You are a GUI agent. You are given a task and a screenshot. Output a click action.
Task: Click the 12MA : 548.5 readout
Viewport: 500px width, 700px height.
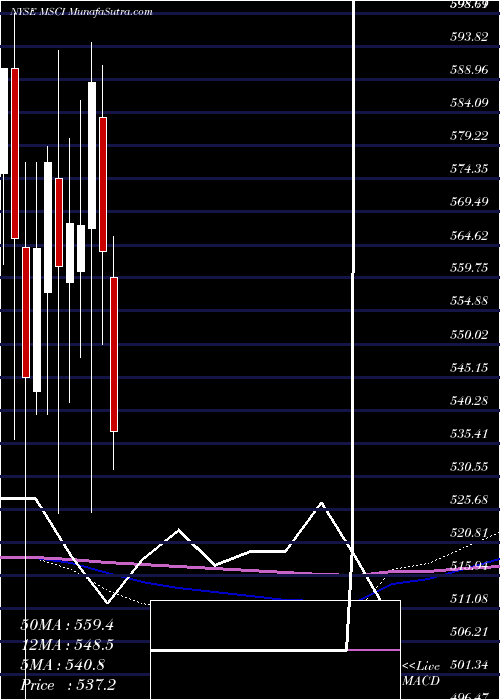point(67,645)
